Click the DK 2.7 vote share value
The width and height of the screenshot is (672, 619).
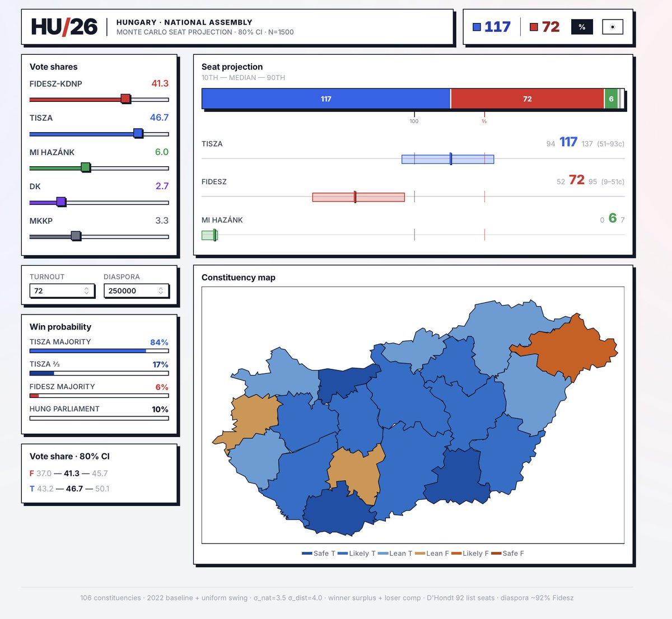tap(162, 186)
